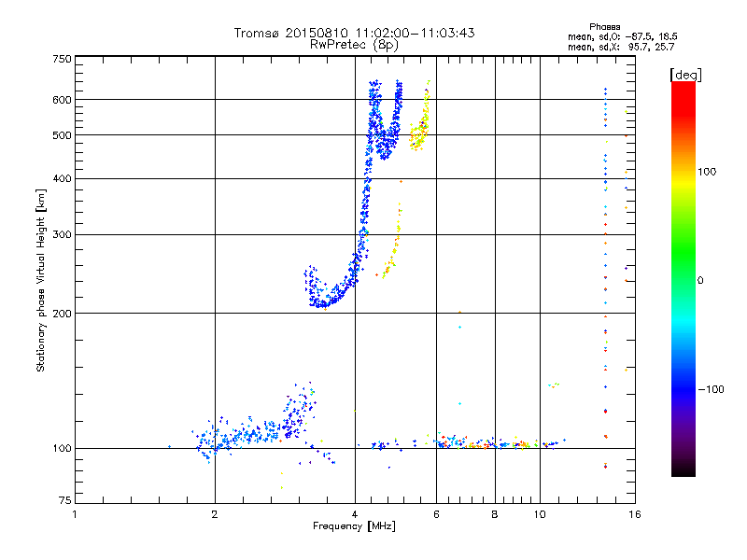This screenshot has width=747, height=560.
Task: Click the y-axis tick label '300'
Action: (x=62, y=235)
